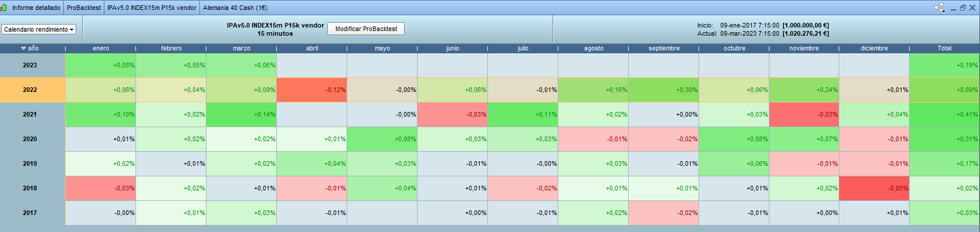
Task: Close the Informe detallado window
Action: (x=972, y=8)
